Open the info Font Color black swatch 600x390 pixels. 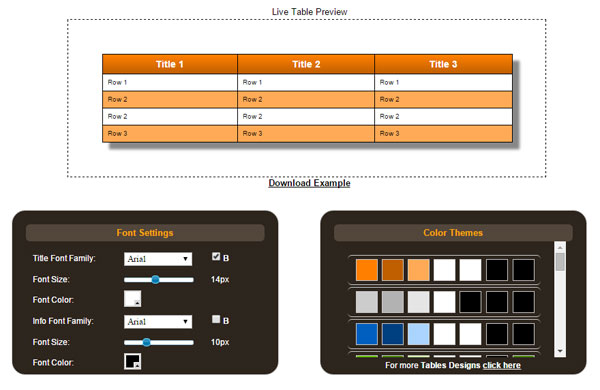click(132, 361)
